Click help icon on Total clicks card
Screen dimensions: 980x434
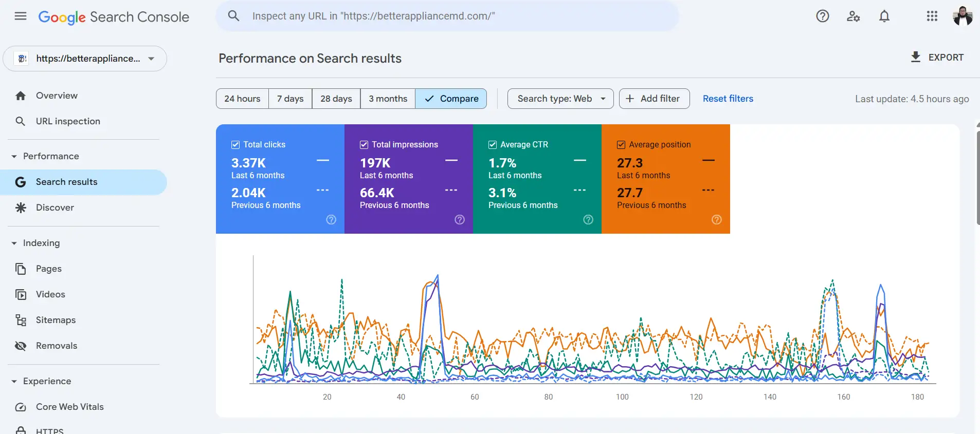331,220
